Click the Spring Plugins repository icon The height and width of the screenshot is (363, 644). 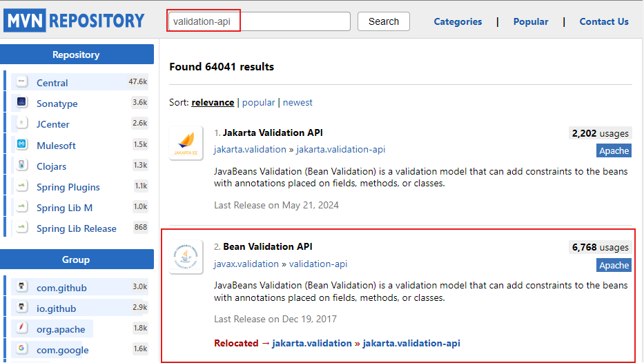(22, 186)
